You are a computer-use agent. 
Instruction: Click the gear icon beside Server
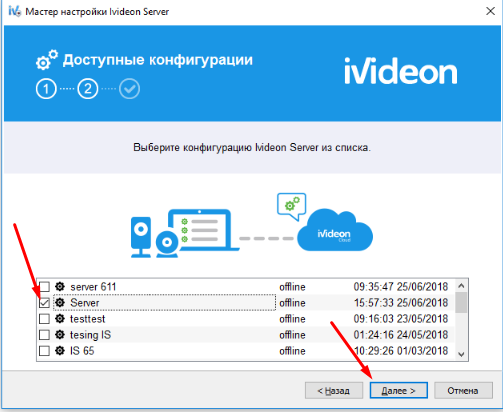[60, 302]
